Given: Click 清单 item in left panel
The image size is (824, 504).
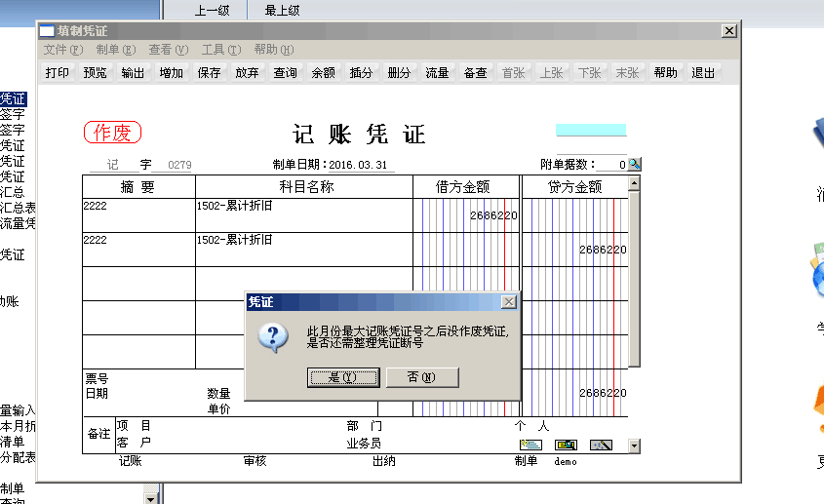Looking at the screenshot, I should (12, 442).
